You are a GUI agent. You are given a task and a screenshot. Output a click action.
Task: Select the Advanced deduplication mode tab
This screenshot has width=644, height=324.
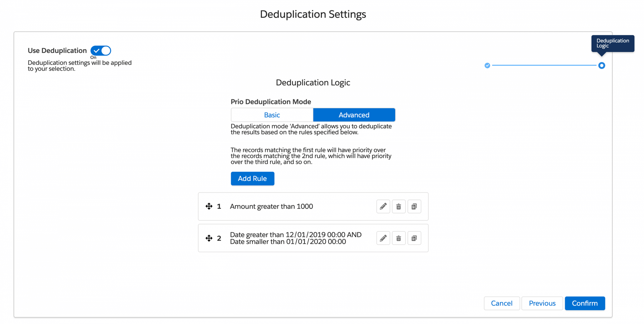[x=354, y=115]
